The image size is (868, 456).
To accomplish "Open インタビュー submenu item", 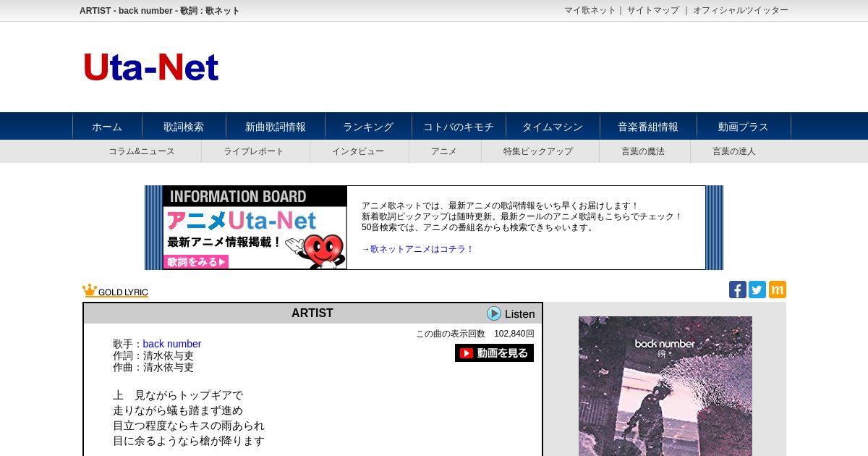I will (358, 151).
